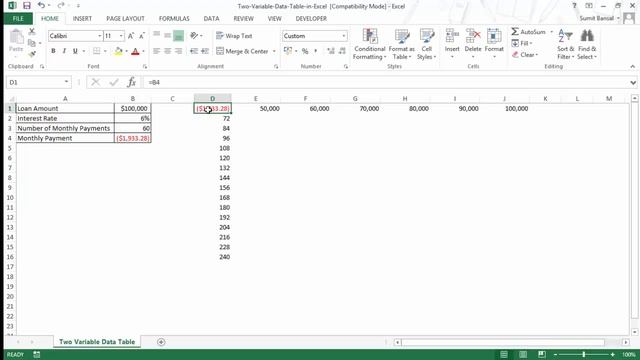This screenshot has height=360, width=640.
Task: Open Format cells menu
Action: [x=494, y=44]
